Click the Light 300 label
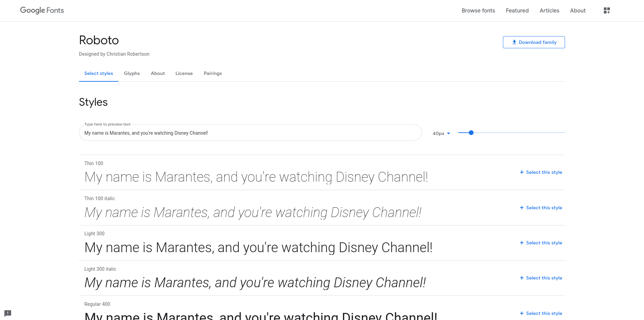Screen dimensions: 644x320 coord(95,234)
